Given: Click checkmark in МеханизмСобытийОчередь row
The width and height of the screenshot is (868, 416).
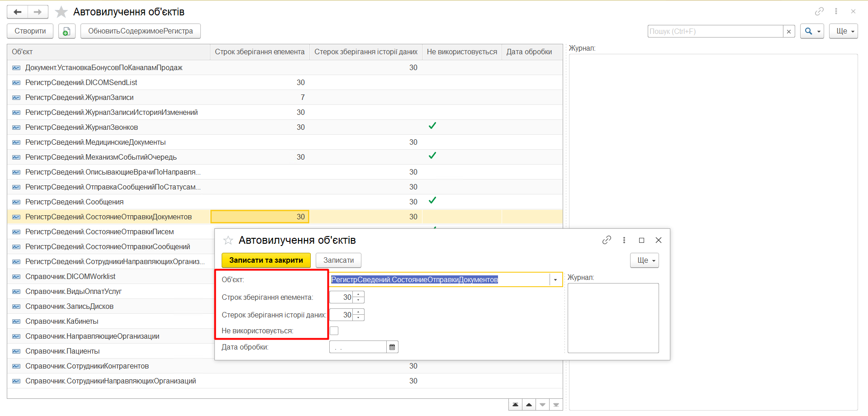Looking at the screenshot, I should 432,156.
